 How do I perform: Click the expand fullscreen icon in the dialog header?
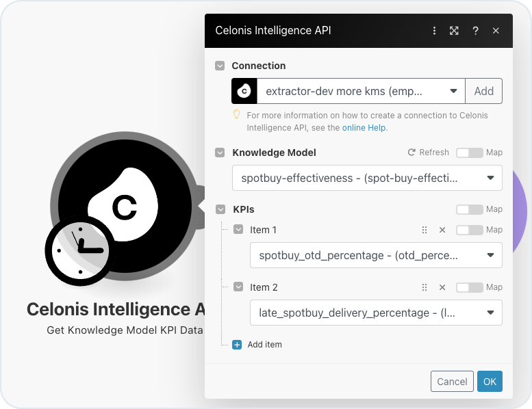tap(454, 31)
